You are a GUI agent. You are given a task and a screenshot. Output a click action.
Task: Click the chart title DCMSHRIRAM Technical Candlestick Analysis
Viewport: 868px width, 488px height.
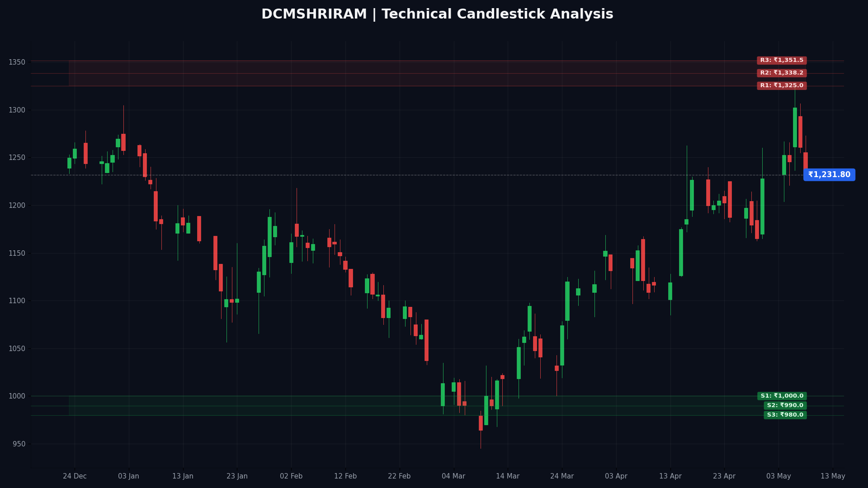point(437,14)
